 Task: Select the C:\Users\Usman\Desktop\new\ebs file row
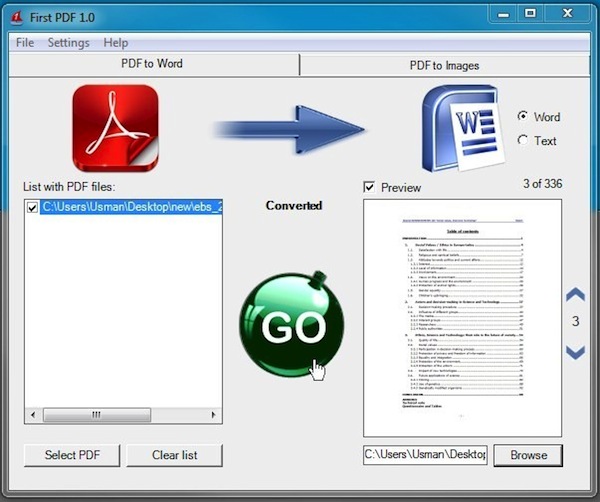[131, 207]
